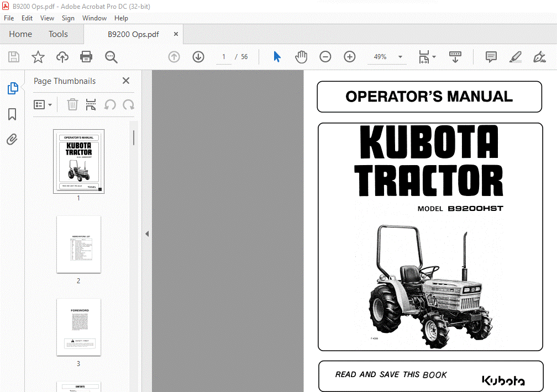557x392 pixels.
Task: Switch to the Home tab
Action: click(x=20, y=34)
